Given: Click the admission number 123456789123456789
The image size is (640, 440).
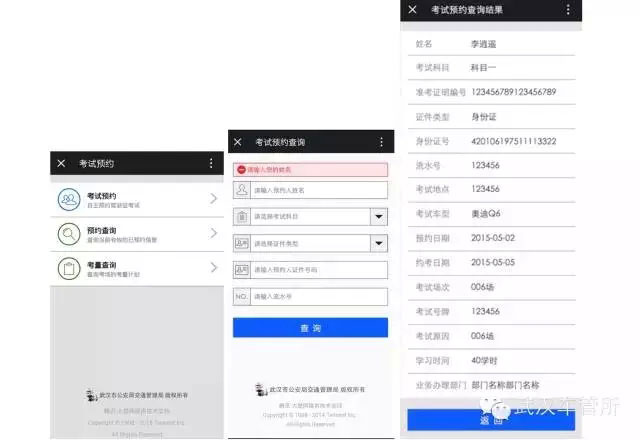Looking at the screenshot, I should 514,92.
